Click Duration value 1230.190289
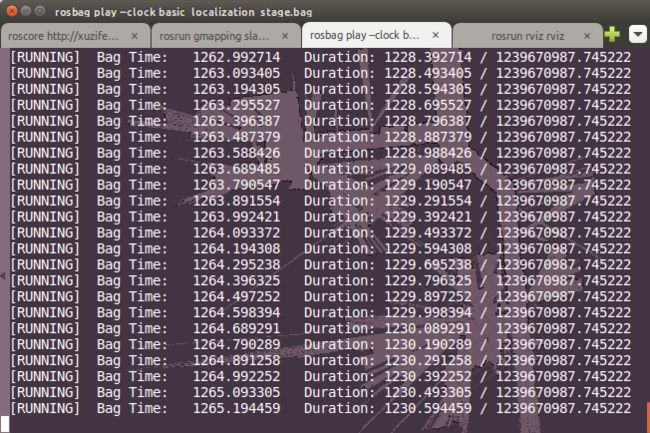The width and height of the screenshot is (650, 433). click(428, 345)
